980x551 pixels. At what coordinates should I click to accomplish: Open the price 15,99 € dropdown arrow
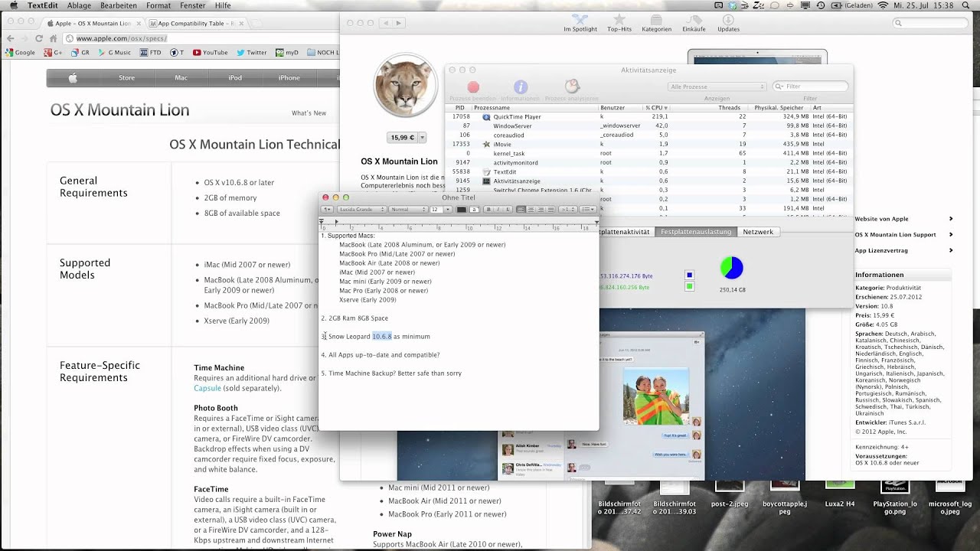tap(423, 138)
